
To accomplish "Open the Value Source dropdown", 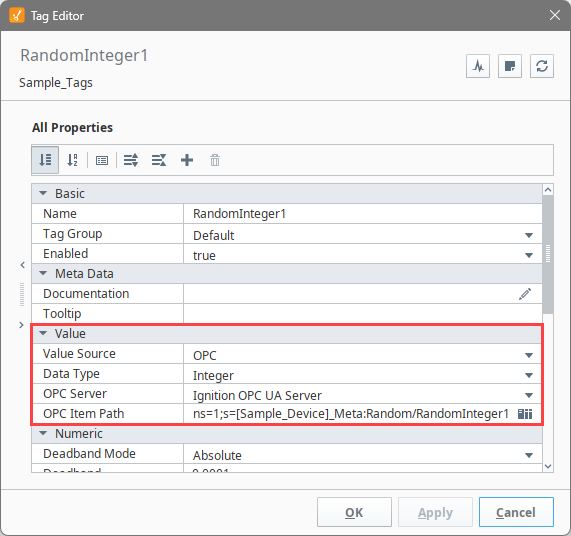I will click(529, 355).
